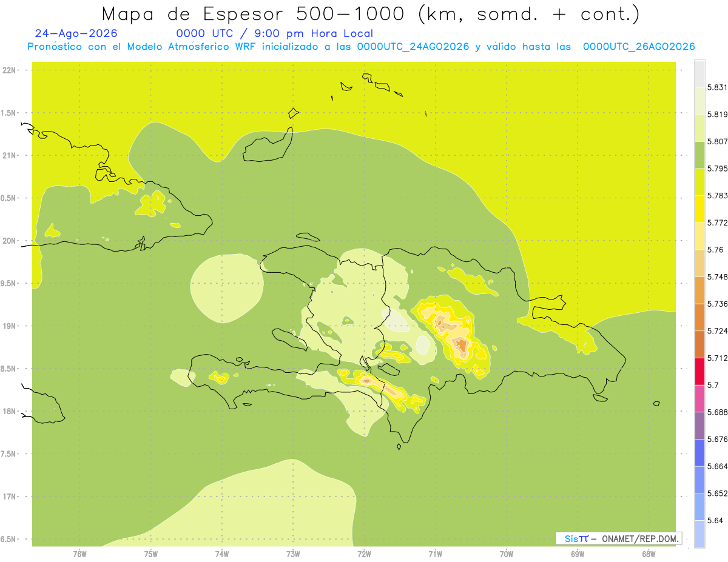
Task: Choose the blue swatch between 5.676 and 5.664
Action: point(699,452)
